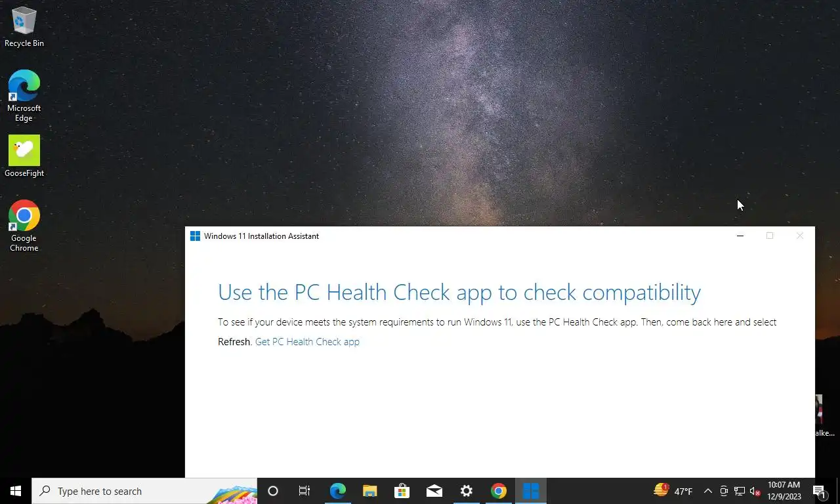Click the Meet Now camera tray icon
This screenshot has height=504, width=840.
pyautogui.click(x=724, y=491)
